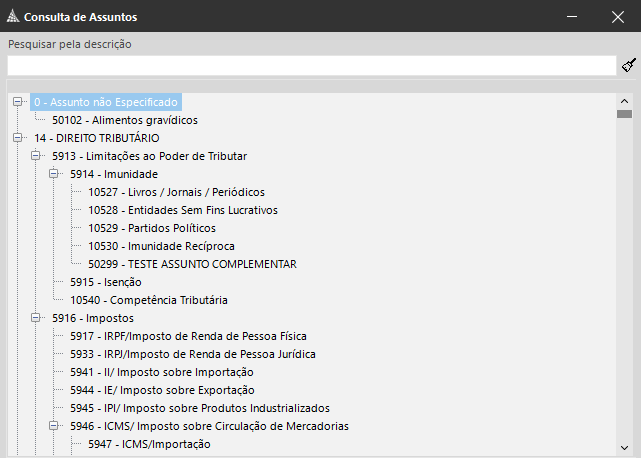The image size is (641, 458).
Task: Focus the 'Pesquisar pela descrição' search field
Action: point(312,65)
